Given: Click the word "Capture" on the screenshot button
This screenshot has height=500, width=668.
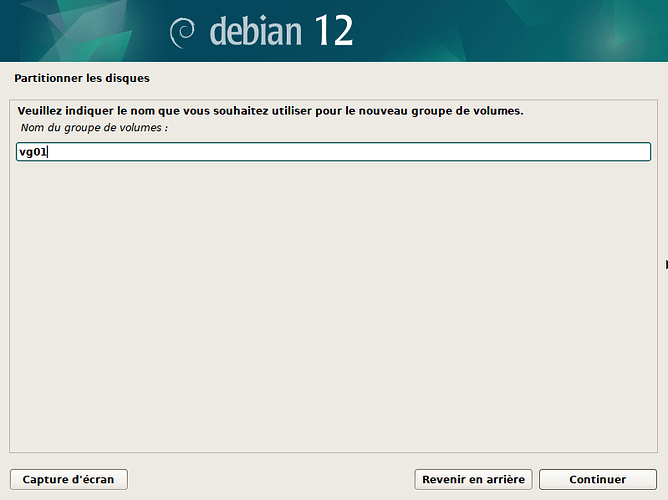Looking at the screenshot, I should (x=43, y=480).
